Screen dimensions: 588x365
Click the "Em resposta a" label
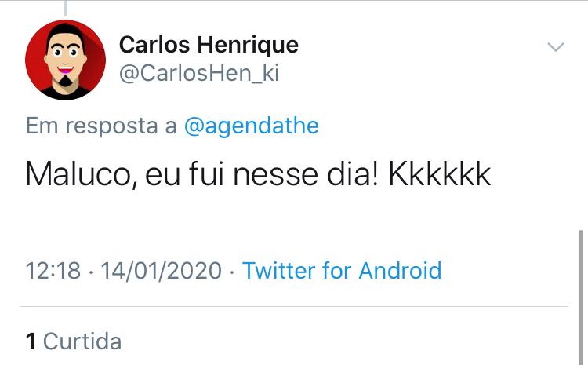pyautogui.click(x=101, y=126)
